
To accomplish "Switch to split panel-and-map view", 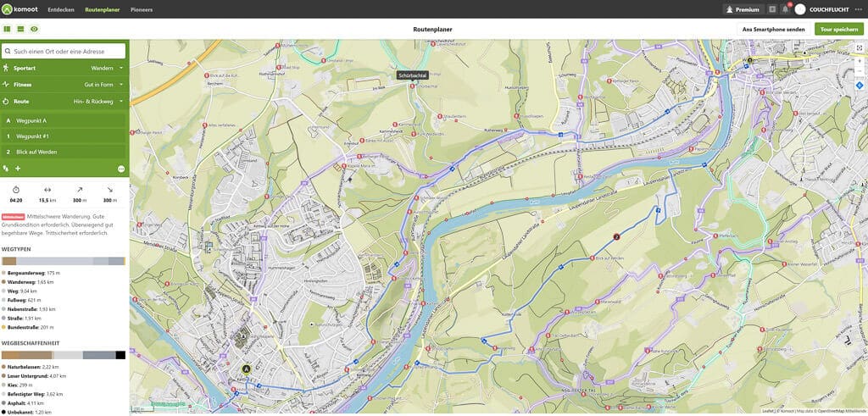I will tap(7, 29).
